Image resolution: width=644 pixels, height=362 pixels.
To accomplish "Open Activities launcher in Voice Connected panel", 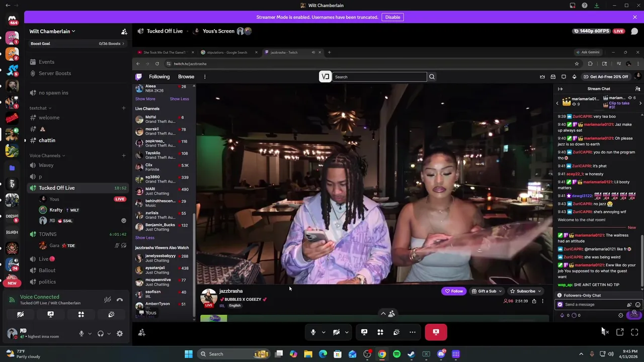I will (x=81, y=314).
